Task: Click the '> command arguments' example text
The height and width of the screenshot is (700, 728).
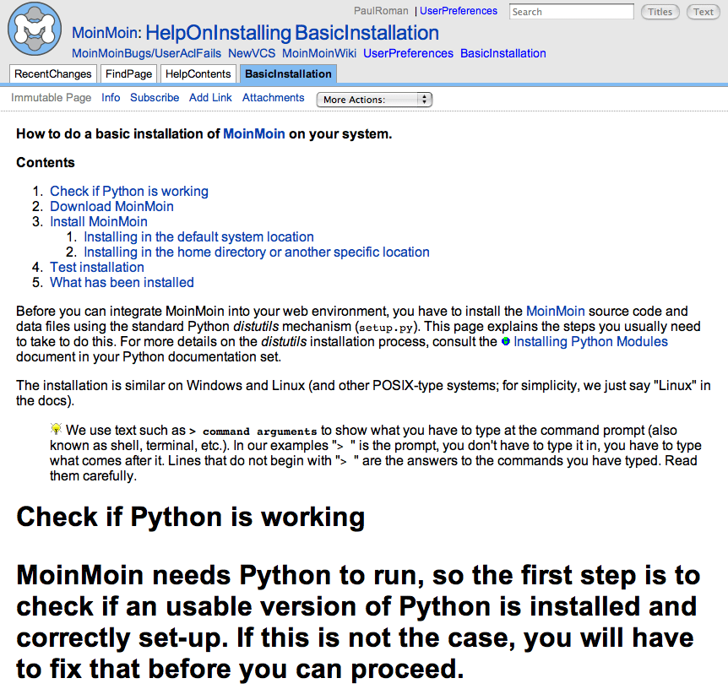Action: coord(253,431)
